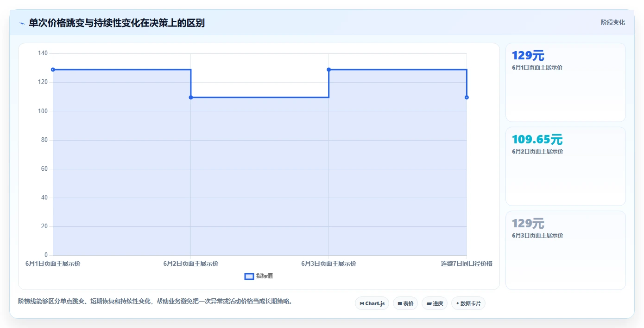Select the Chart.js tag chip
Image resolution: width=644 pixels, height=328 pixels.
tap(372, 303)
